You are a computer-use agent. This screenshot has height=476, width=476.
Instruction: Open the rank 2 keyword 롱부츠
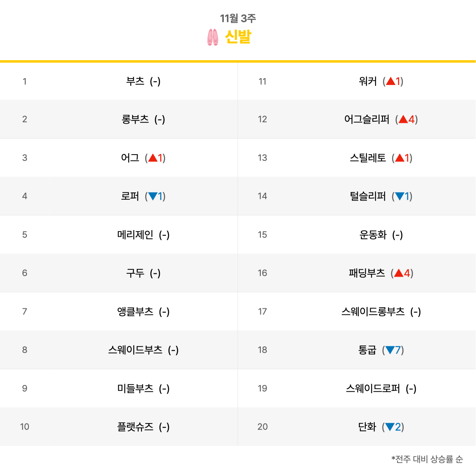(x=135, y=119)
